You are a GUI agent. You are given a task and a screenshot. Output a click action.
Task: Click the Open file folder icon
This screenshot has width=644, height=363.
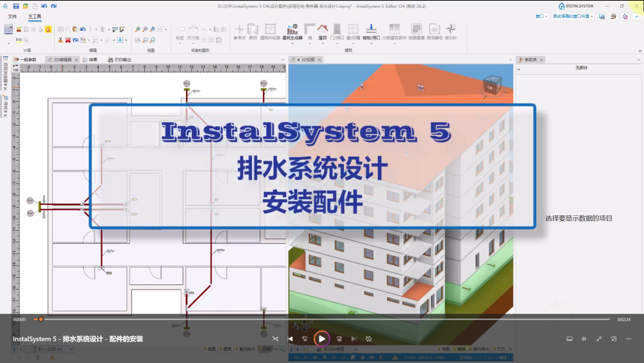[26, 6]
